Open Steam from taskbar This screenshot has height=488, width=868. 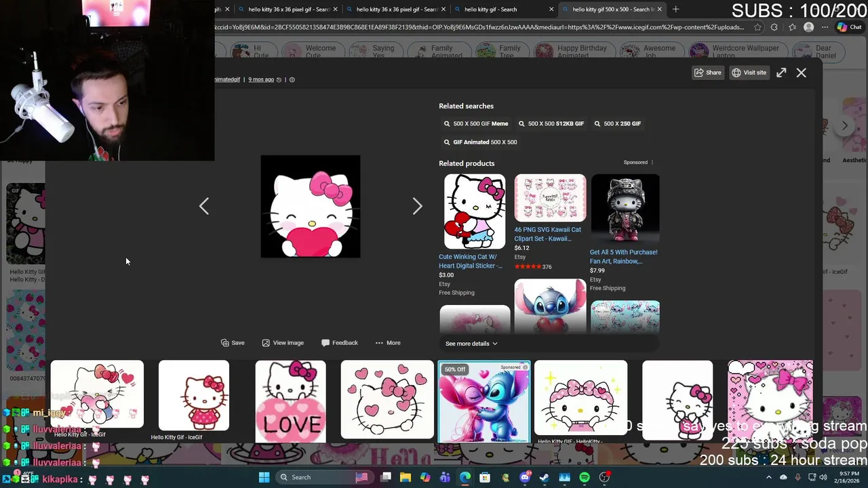[x=545, y=477]
